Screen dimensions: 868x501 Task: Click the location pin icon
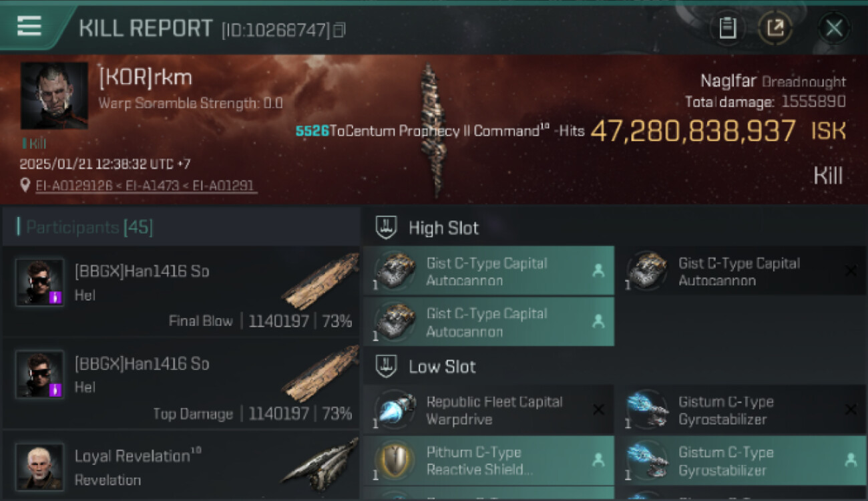25,186
